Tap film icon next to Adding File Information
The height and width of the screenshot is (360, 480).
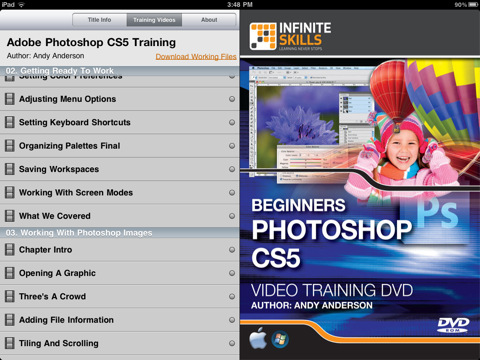click(x=10, y=320)
